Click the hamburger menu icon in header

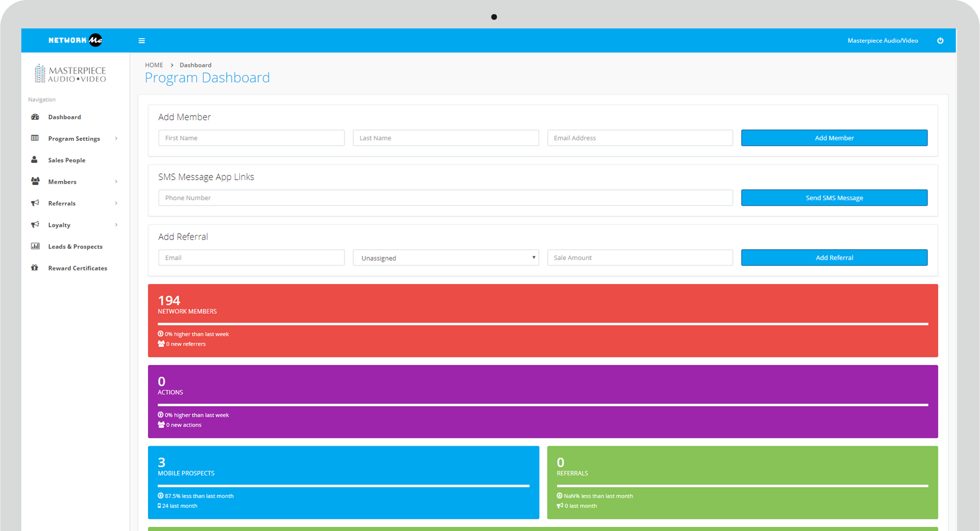(142, 41)
